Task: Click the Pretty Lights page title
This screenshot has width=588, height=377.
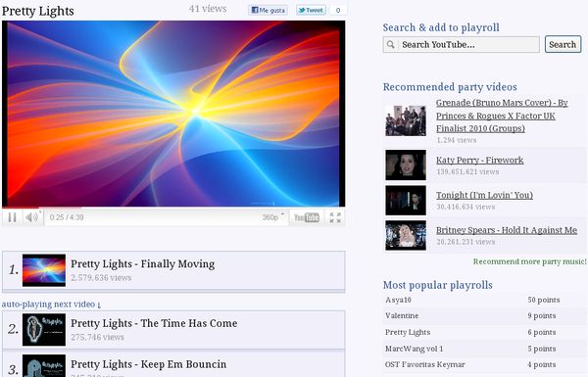Action: [x=38, y=11]
